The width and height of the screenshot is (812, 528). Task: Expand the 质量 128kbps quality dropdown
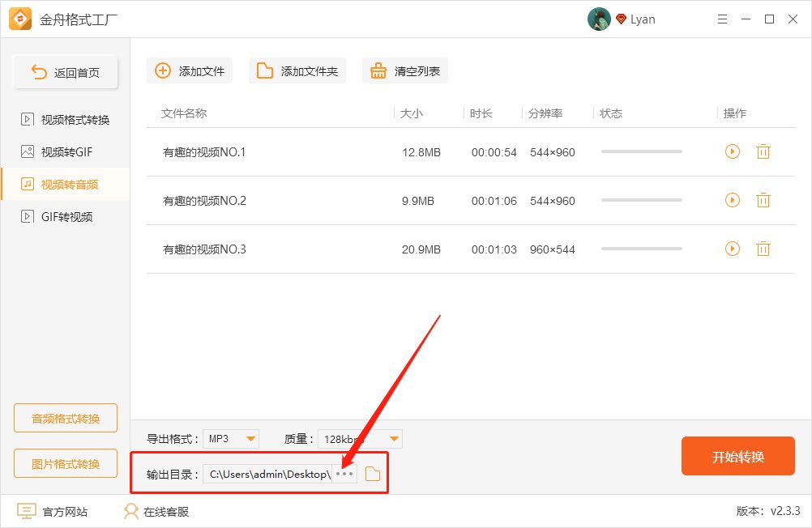359,438
